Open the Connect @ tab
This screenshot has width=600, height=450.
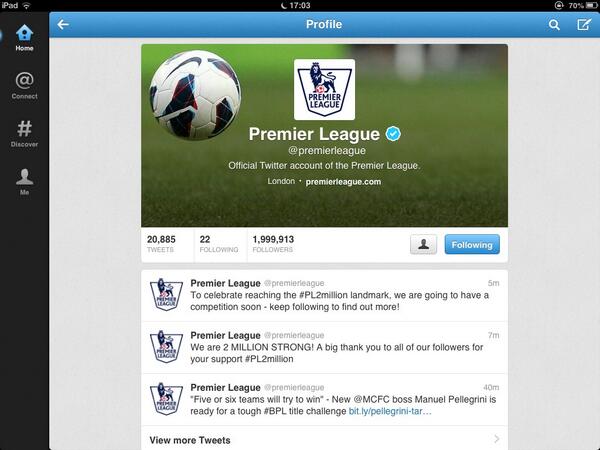[x=24, y=86]
